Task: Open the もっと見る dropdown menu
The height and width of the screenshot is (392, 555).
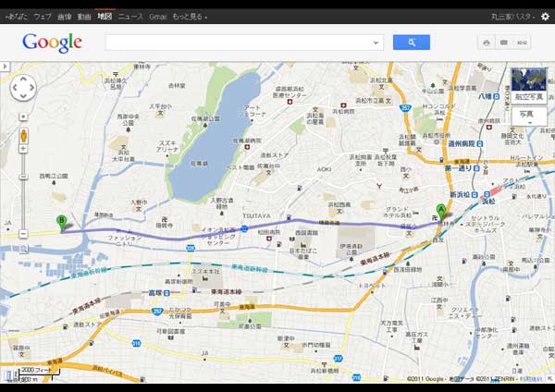Action: point(190,17)
